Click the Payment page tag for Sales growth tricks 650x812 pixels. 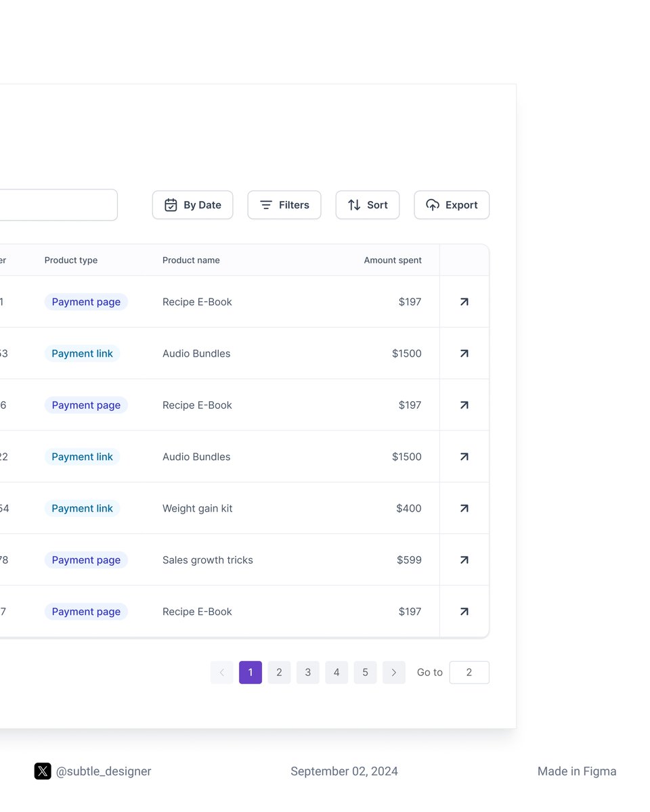pyautogui.click(x=86, y=560)
